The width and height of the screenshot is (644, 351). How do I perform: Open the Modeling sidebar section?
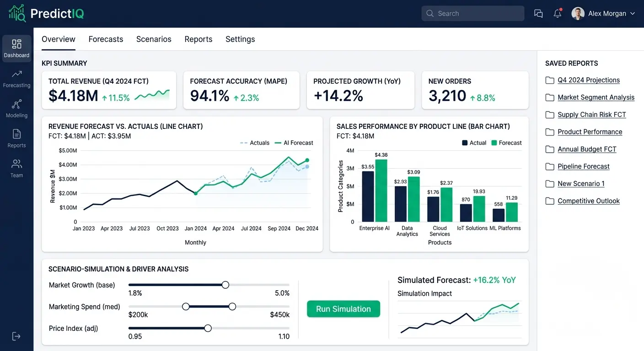(x=17, y=109)
